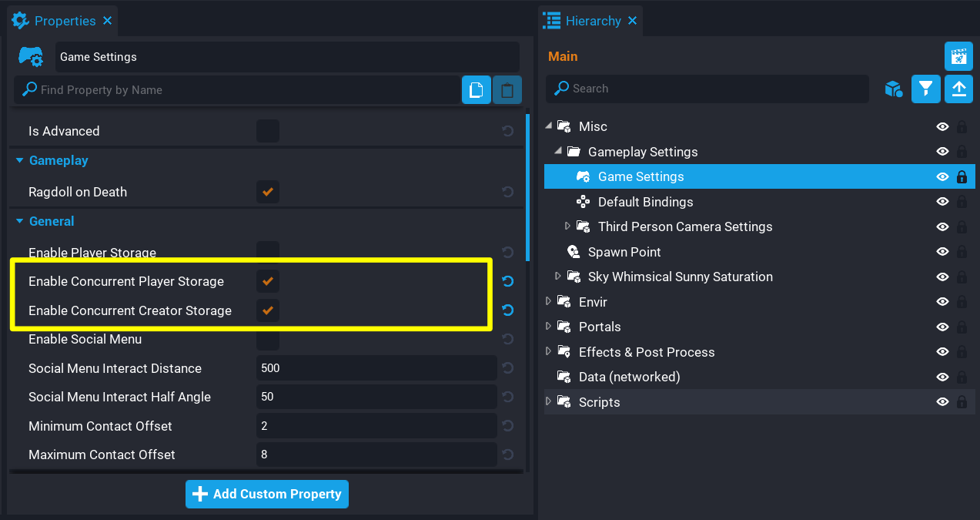
Task: Click the clapperboard icon beside Main
Action: click(958, 56)
